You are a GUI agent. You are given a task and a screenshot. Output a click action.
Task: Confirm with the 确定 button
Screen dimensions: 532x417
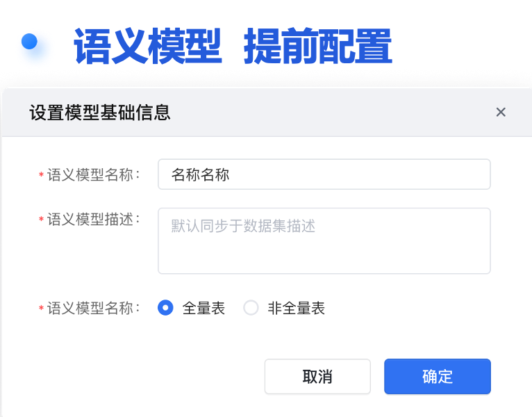tap(438, 377)
